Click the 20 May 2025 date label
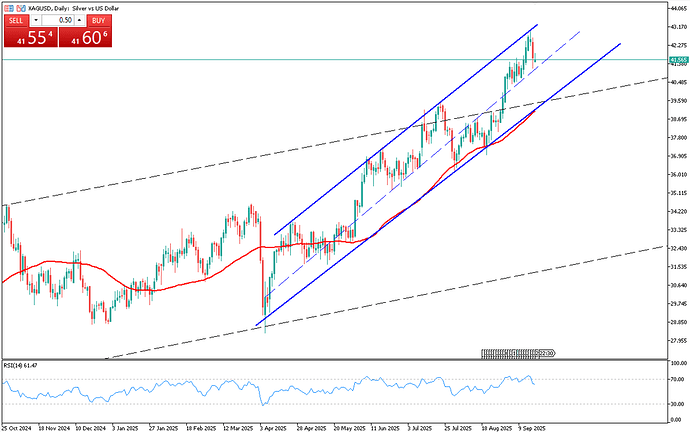 [349, 428]
